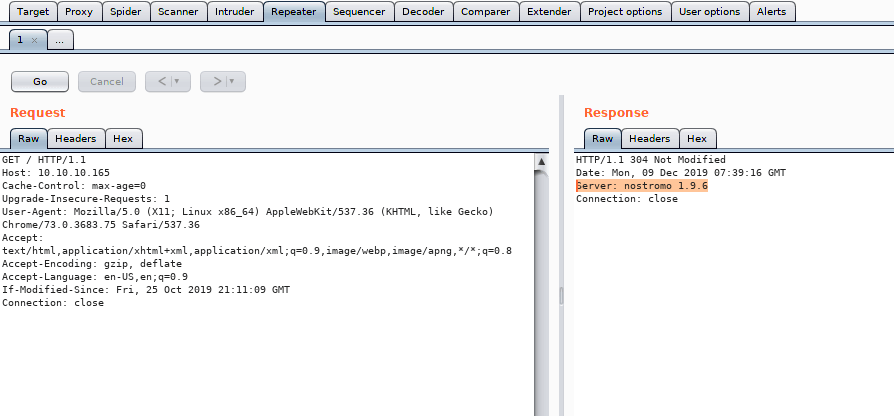Image resolution: width=894 pixels, height=416 pixels.
Task: Switch to the Proxy tab
Action: 79,11
